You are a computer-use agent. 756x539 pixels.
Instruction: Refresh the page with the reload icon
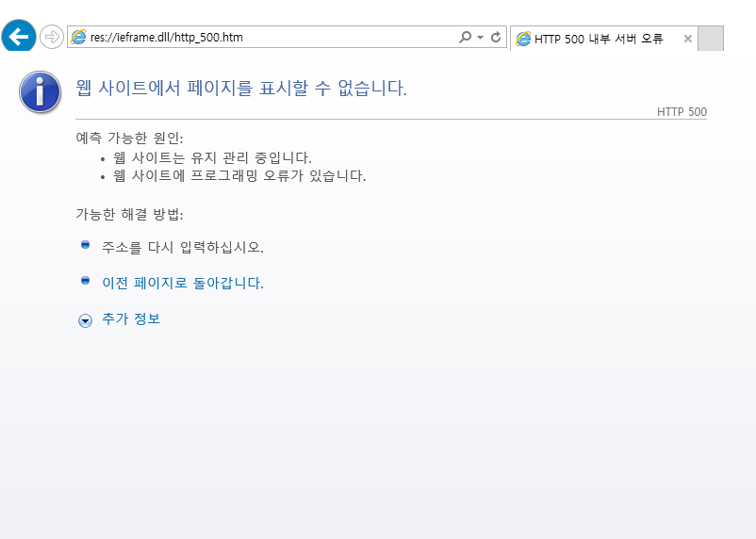point(496,37)
